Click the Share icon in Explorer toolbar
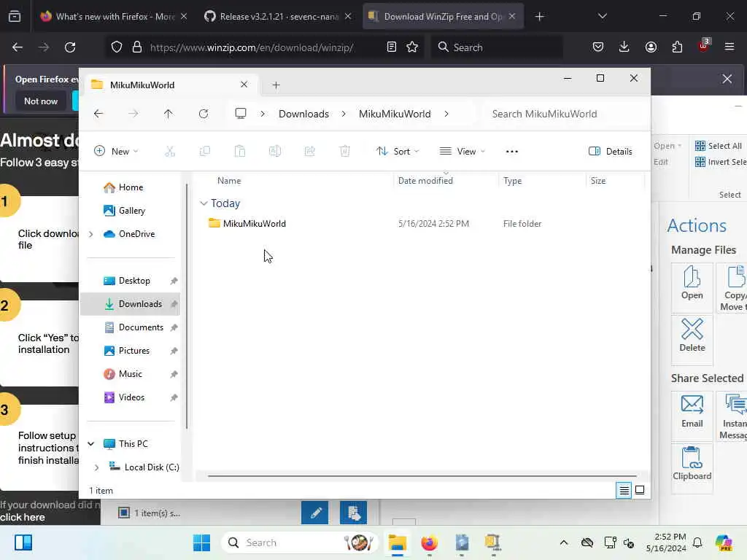 [x=309, y=152]
